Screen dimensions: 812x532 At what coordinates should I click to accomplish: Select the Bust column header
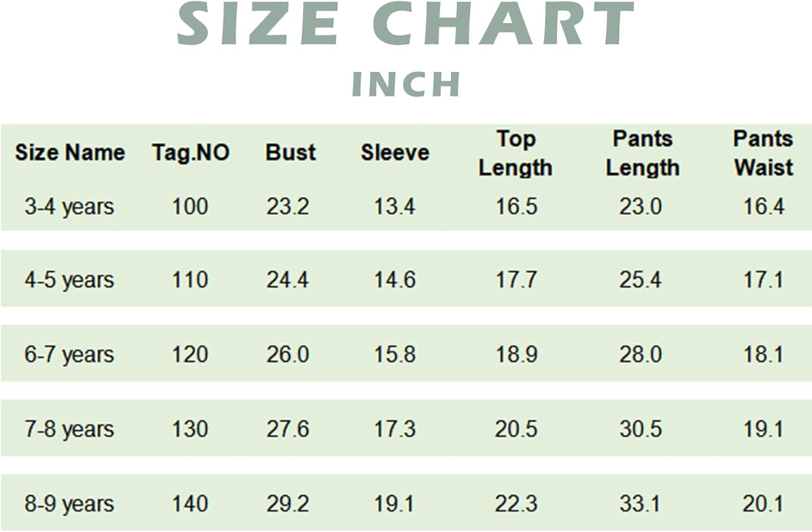point(290,153)
